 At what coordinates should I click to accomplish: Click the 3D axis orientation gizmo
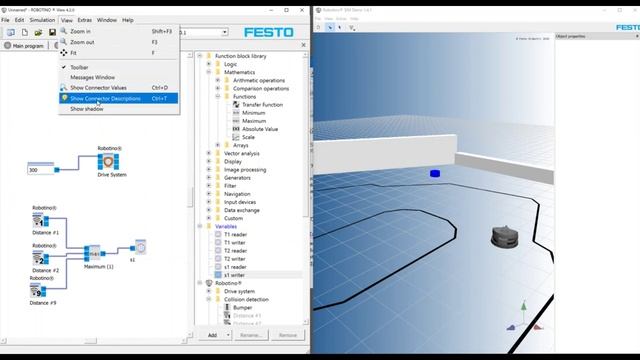[524, 317]
